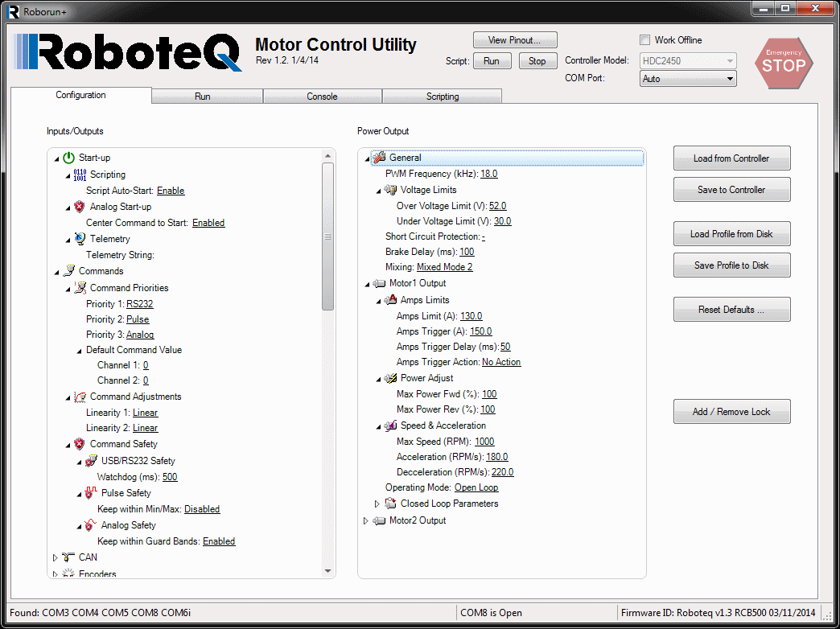
Task: Toggle Keep within Min/Max Disabled value
Action: tap(202, 509)
